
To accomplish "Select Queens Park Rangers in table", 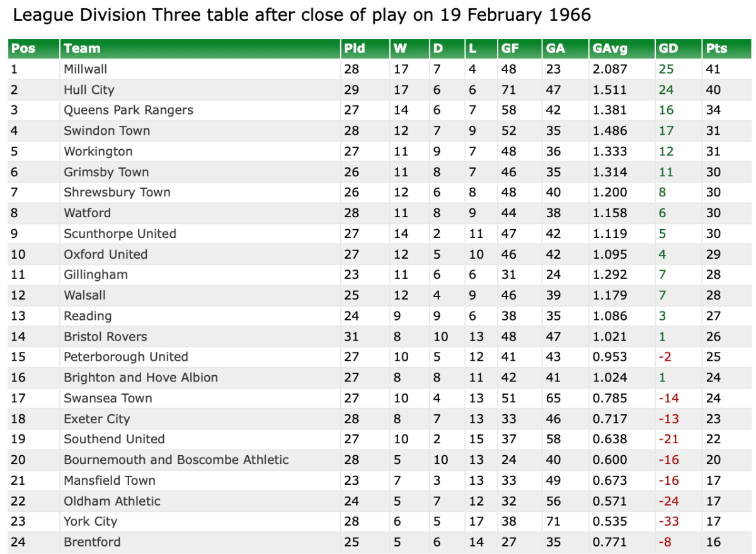I will (x=129, y=110).
